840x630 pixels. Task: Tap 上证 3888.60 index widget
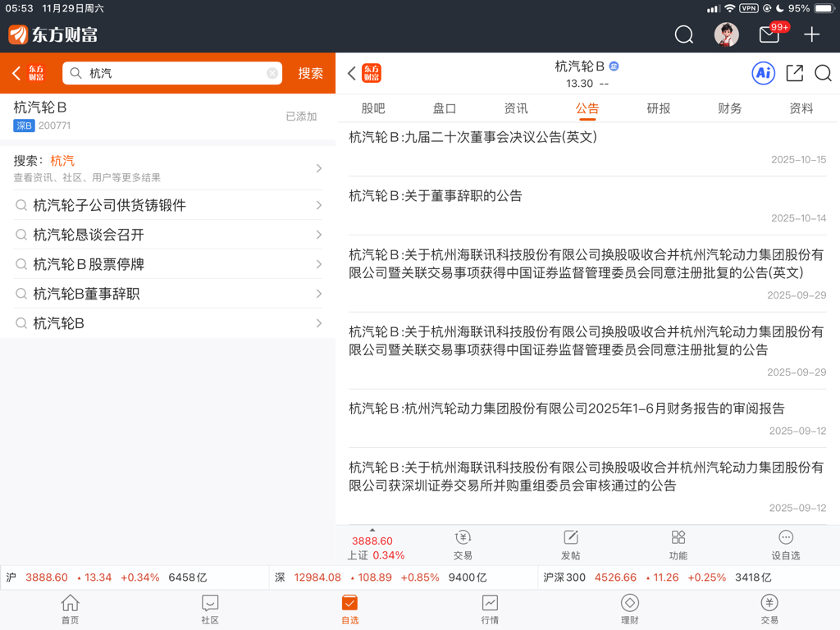pos(375,547)
